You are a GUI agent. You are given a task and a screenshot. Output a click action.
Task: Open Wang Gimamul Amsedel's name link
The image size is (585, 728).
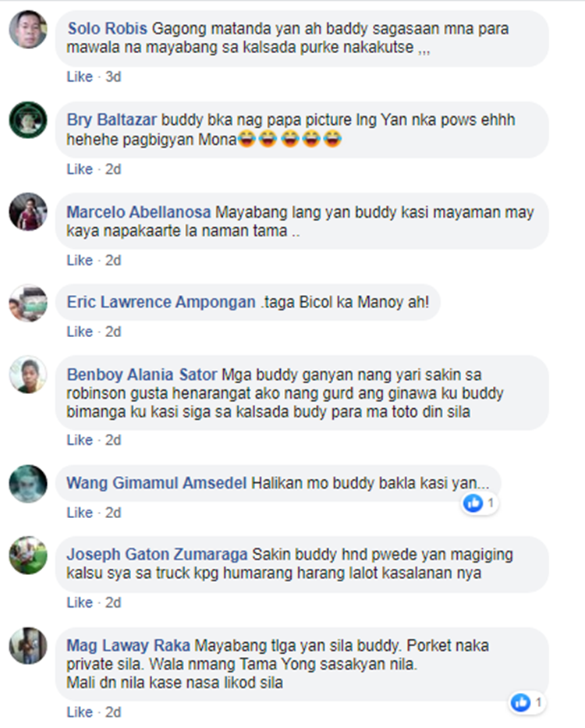(x=157, y=483)
